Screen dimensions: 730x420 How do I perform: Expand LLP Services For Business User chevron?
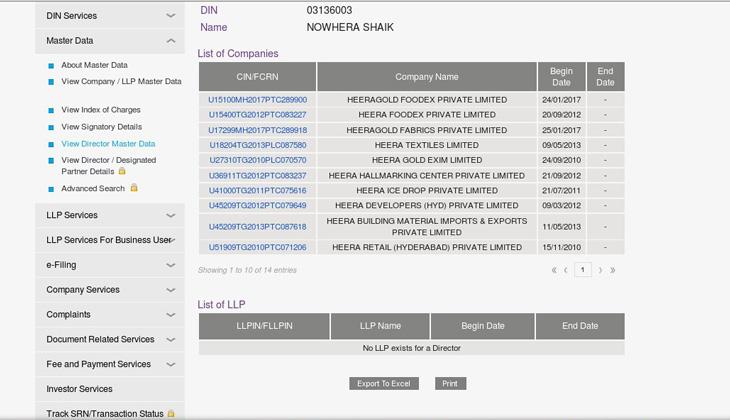[173, 240]
